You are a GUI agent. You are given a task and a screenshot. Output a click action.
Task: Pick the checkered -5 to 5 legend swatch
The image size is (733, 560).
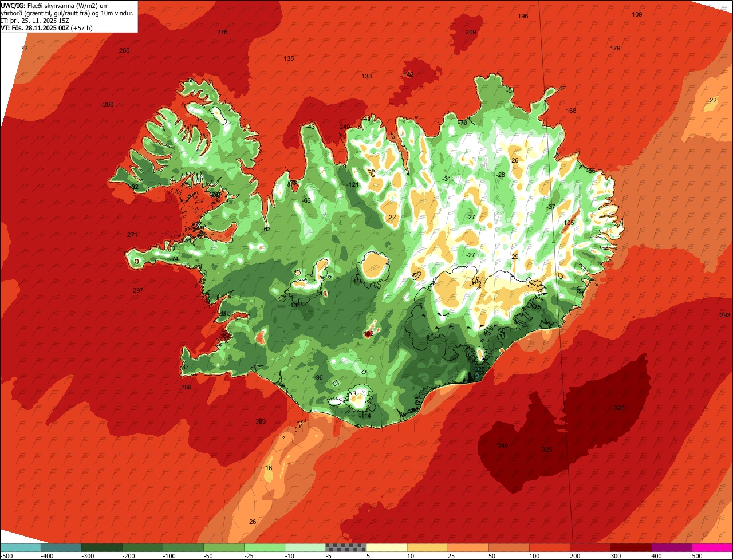pyautogui.click(x=346, y=547)
